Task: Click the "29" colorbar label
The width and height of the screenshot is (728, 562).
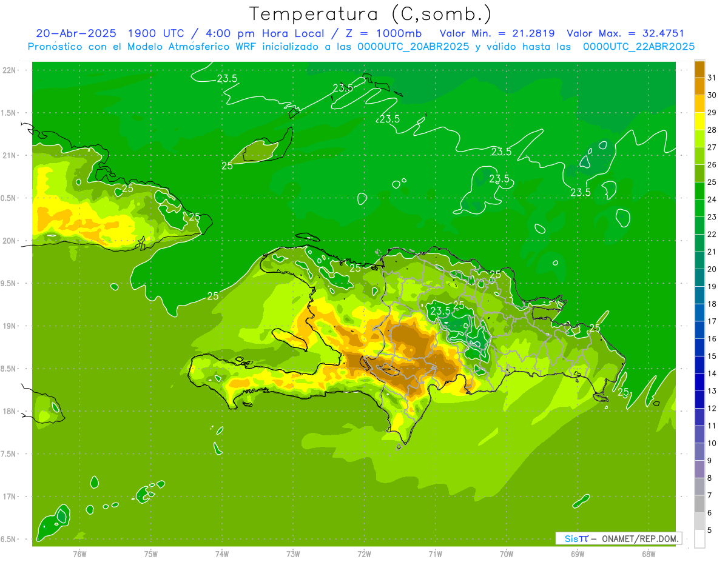Action: pyautogui.click(x=712, y=112)
